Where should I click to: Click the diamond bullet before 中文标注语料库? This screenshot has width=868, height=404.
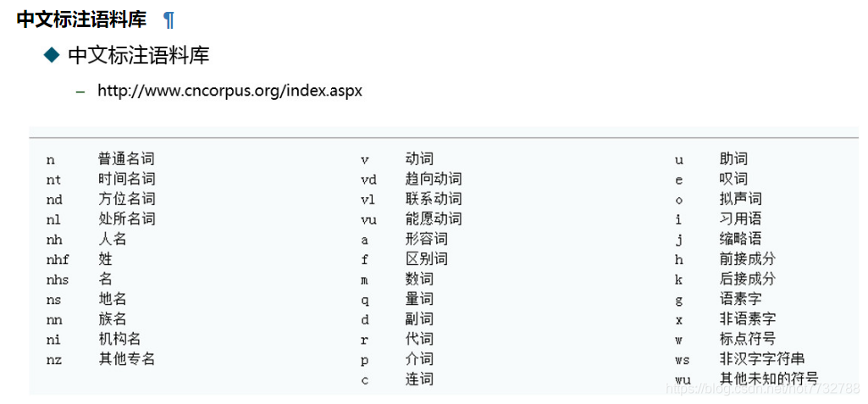coord(52,55)
